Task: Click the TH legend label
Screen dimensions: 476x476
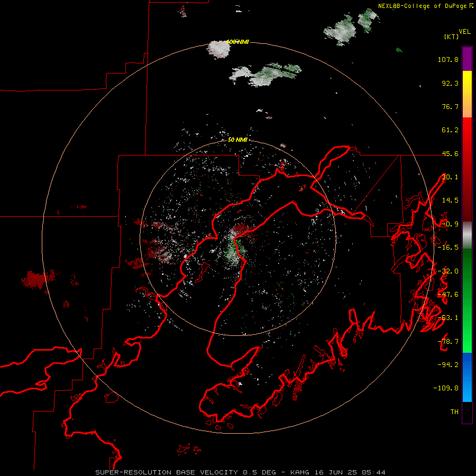Action: (454, 412)
